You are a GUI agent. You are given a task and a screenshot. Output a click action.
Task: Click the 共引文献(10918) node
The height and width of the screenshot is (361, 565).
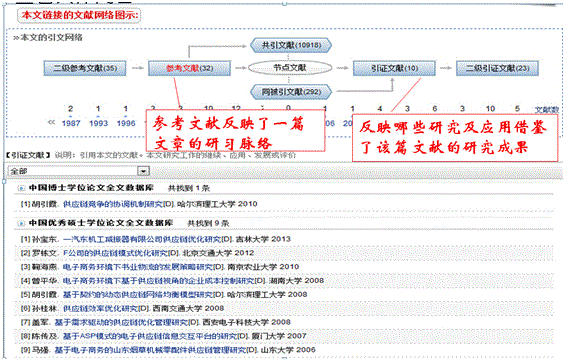[291, 45]
